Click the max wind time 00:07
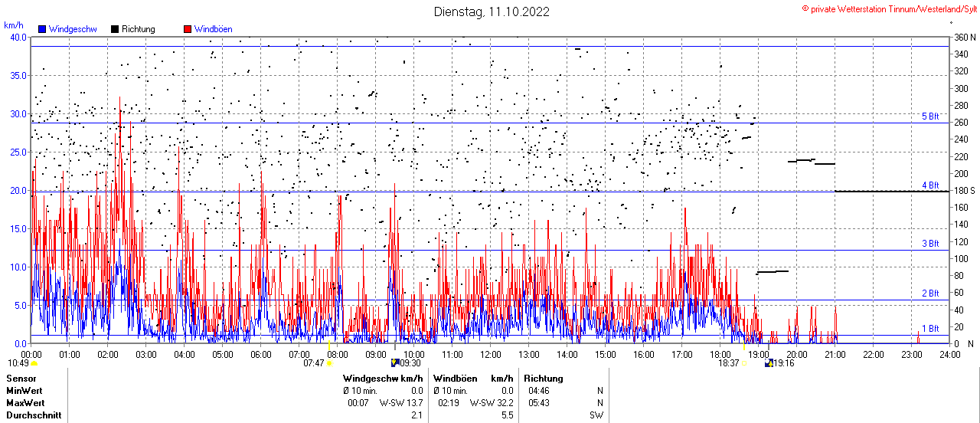The width and height of the screenshot is (980, 423). (358, 403)
